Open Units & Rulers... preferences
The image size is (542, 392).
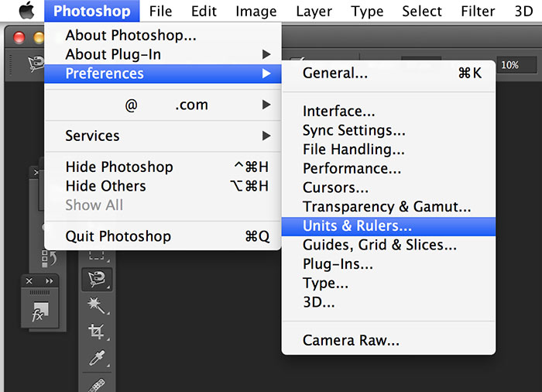[x=389, y=226]
